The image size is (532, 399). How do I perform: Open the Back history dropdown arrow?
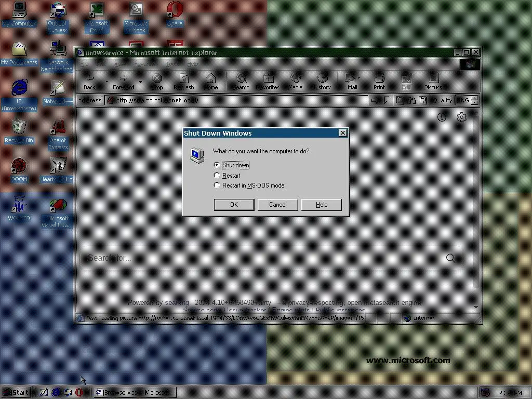pyautogui.click(x=106, y=82)
